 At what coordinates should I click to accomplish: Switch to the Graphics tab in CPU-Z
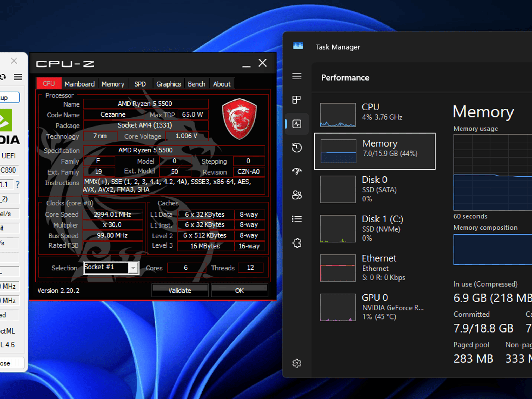pyautogui.click(x=169, y=84)
